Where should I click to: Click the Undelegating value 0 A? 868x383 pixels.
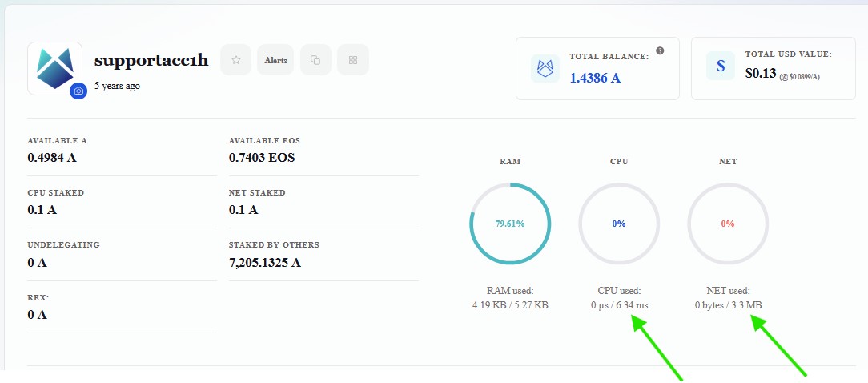(37, 262)
